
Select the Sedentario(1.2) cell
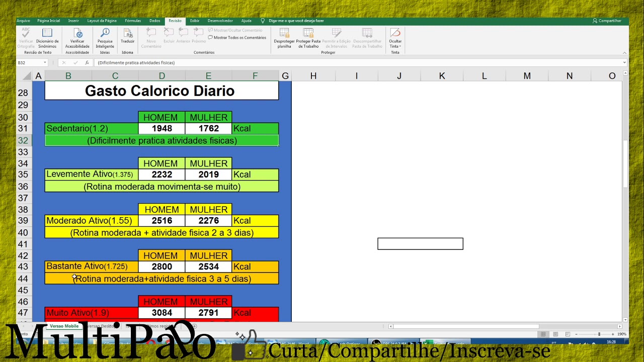(92, 129)
